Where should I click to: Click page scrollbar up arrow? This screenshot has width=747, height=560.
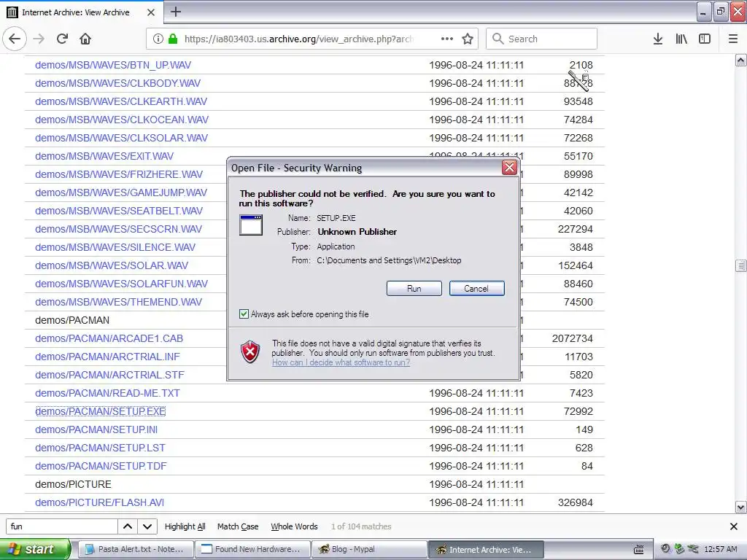coord(741,60)
